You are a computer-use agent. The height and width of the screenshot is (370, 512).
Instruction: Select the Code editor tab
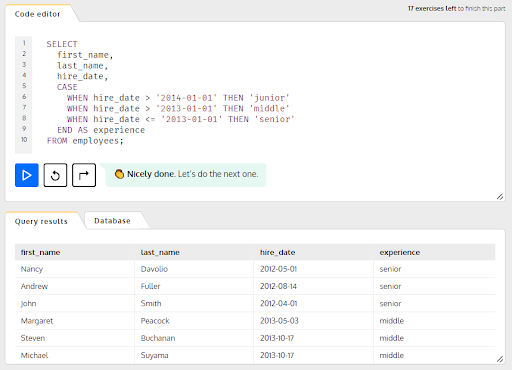tap(38, 14)
